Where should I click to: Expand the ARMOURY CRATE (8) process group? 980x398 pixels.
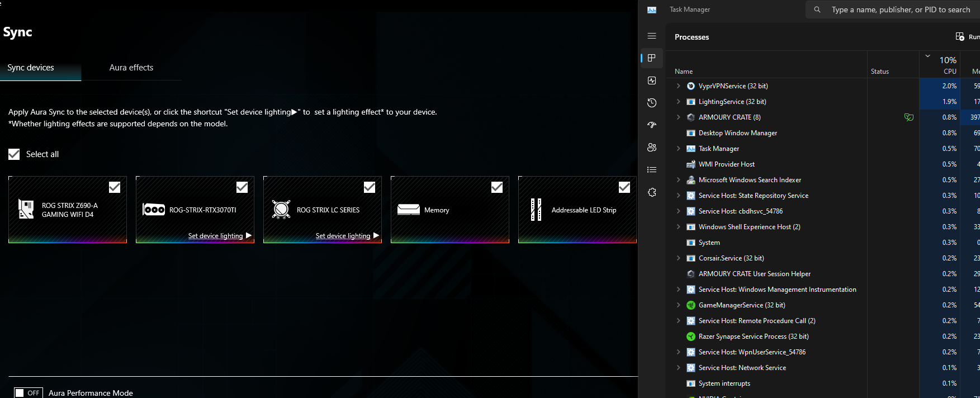tap(678, 117)
